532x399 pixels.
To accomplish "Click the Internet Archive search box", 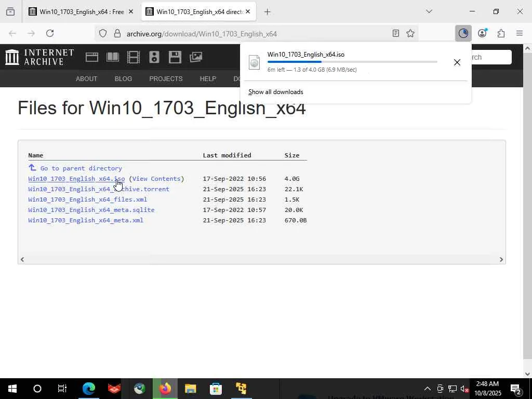I will 491,57.
